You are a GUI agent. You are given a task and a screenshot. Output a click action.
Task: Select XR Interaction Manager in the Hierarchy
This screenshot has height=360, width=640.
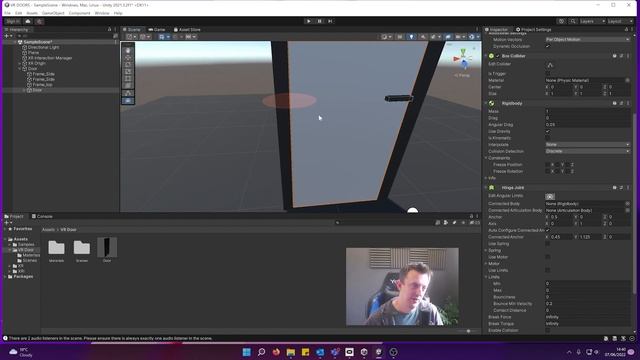tap(50, 58)
